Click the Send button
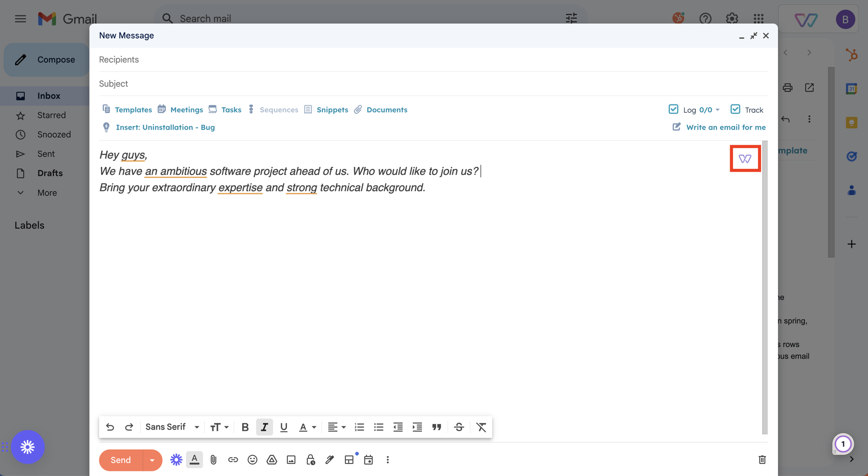This screenshot has height=476, width=868. 120,460
